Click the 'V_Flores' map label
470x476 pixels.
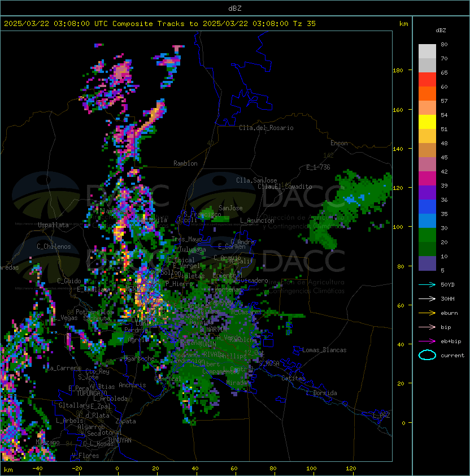[85, 456]
